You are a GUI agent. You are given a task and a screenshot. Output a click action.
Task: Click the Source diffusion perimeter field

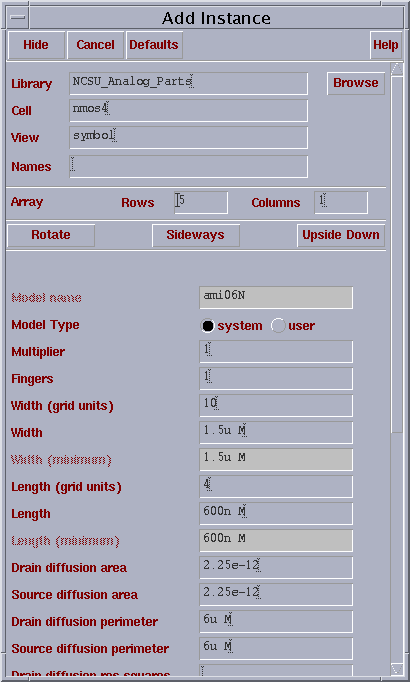click(x=276, y=648)
